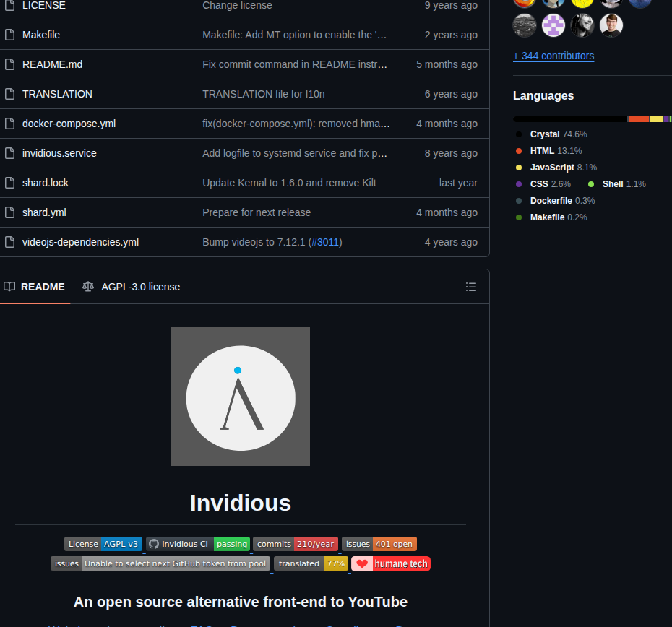Image resolution: width=672 pixels, height=627 pixels.
Task: Click the translated 77% badge
Action: (311, 563)
